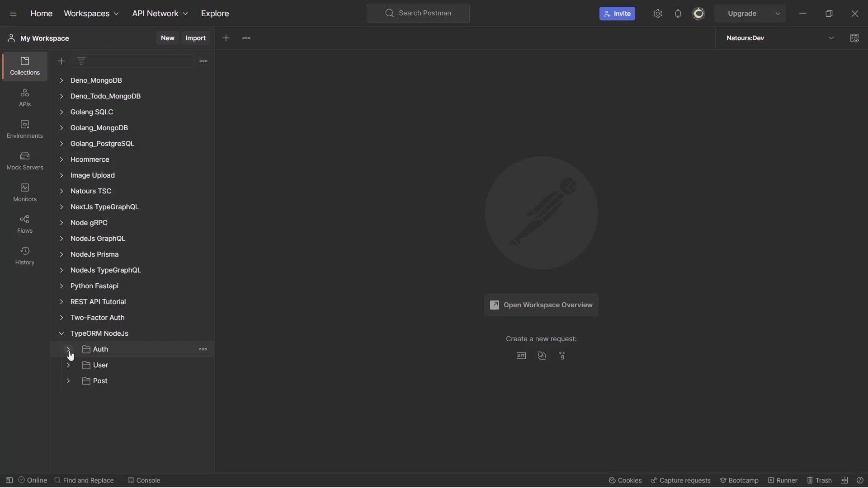Open the API Network dropdown menu
The width and height of the screenshot is (868, 488).
point(160,14)
